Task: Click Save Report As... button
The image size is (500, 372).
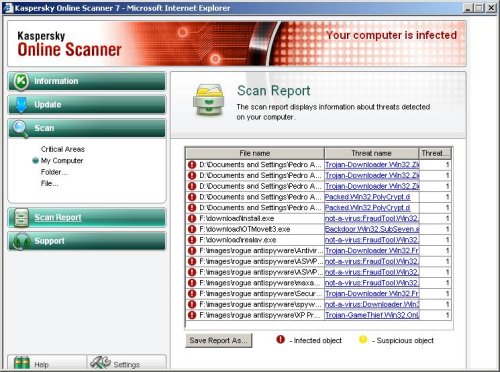Action: coord(219,341)
